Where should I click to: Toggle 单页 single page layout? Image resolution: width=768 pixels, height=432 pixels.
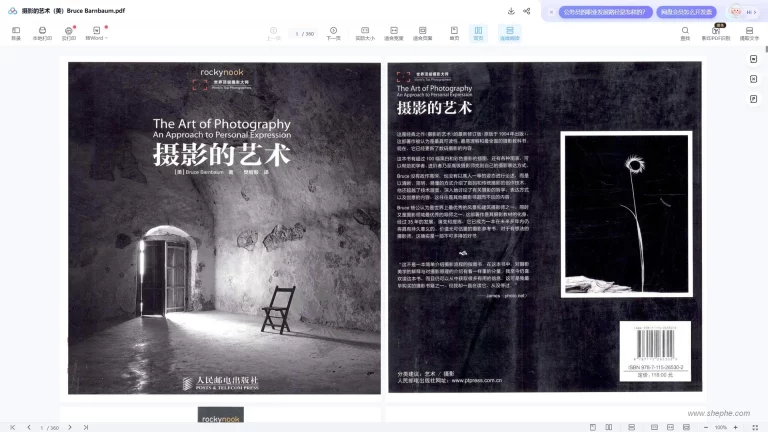[454, 33]
